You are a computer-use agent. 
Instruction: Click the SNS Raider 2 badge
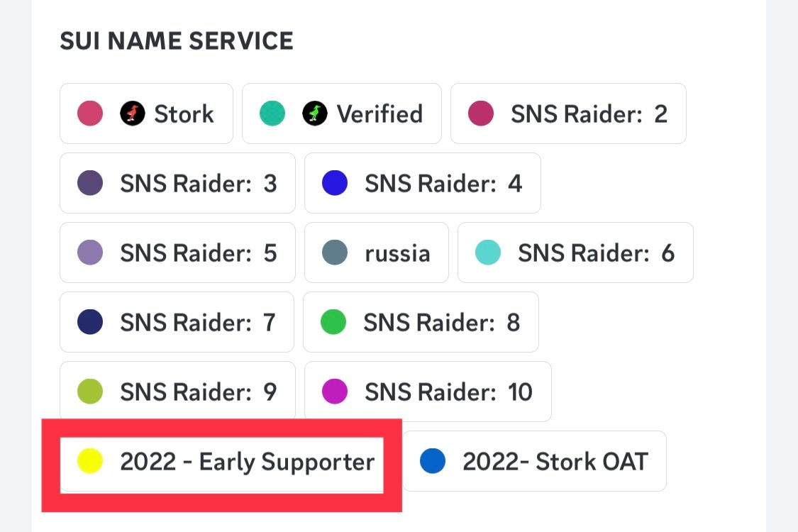[x=567, y=113]
